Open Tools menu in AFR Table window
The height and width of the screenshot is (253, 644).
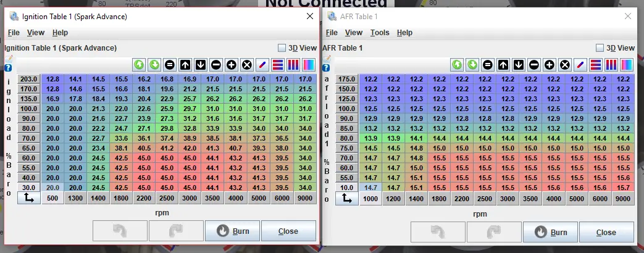tap(380, 33)
